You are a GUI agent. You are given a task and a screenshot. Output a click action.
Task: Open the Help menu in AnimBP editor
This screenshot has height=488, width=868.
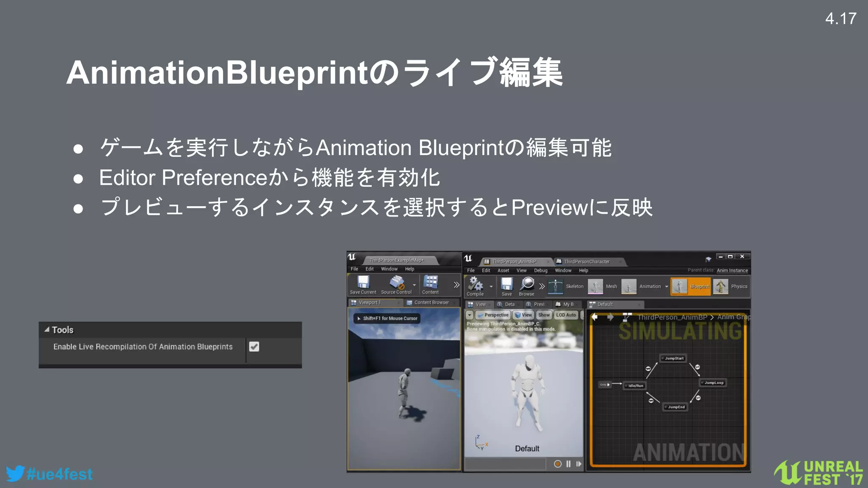point(584,270)
